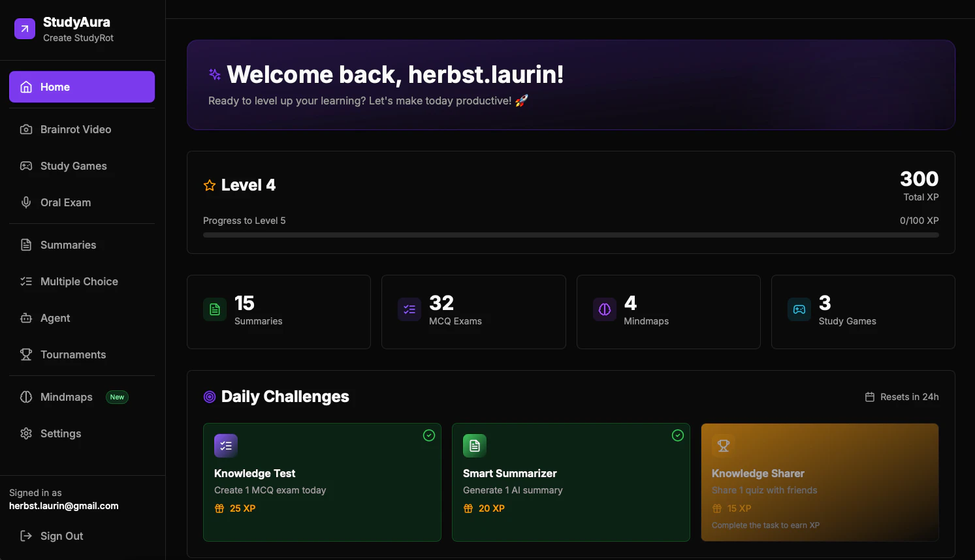This screenshot has width=975, height=560.
Task: Select the Knowledge Sharer challenge card
Action: (x=820, y=482)
